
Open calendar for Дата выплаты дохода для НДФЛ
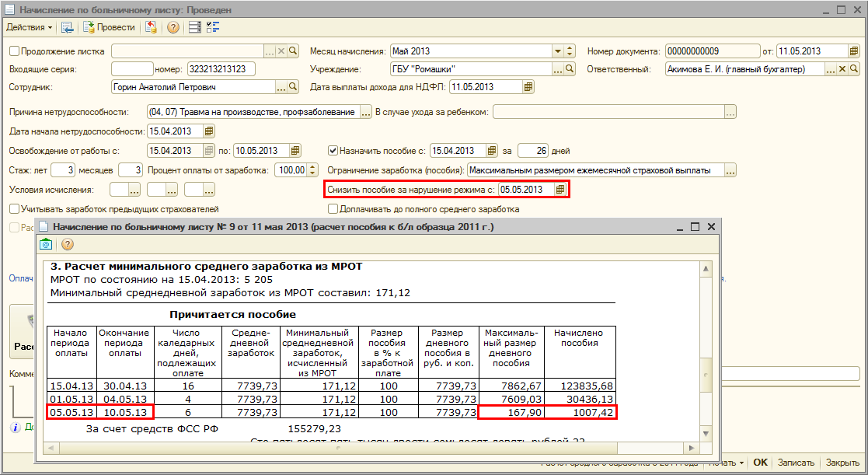click(529, 87)
